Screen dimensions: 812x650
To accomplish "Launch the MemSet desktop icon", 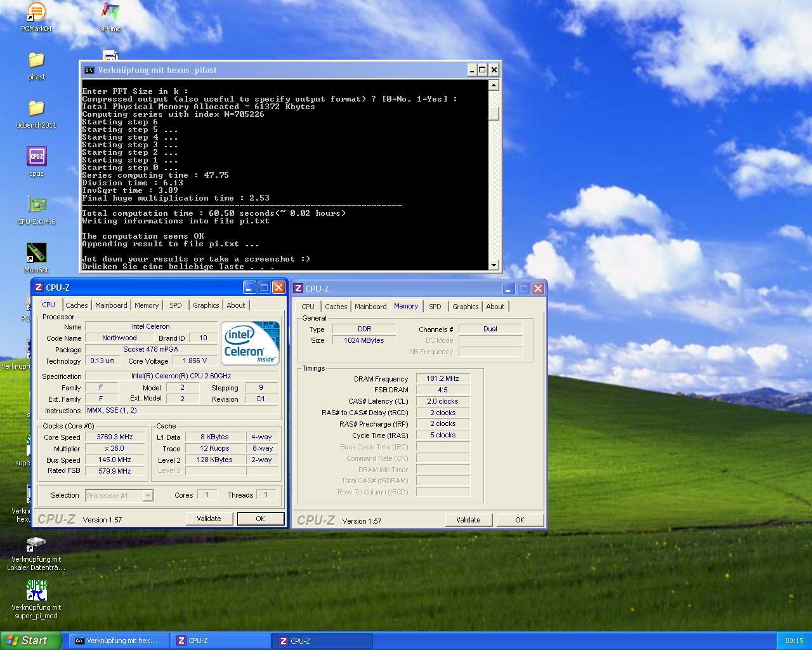I will pos(36,258).
